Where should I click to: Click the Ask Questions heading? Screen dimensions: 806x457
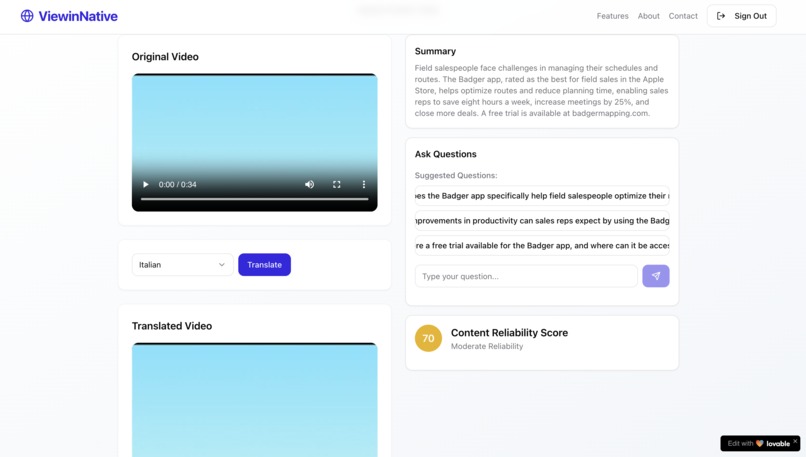[x=445, y=154]
